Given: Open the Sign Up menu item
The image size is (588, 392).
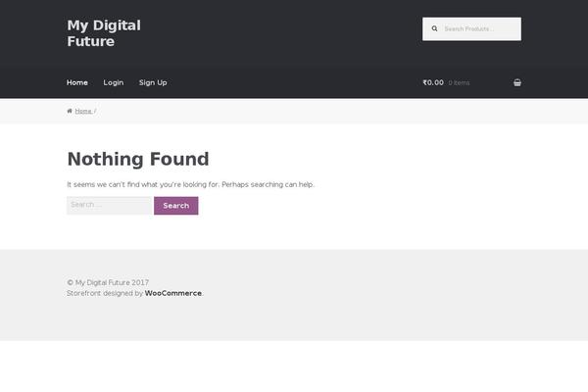Looking at the screenshot, I should 153,82.
